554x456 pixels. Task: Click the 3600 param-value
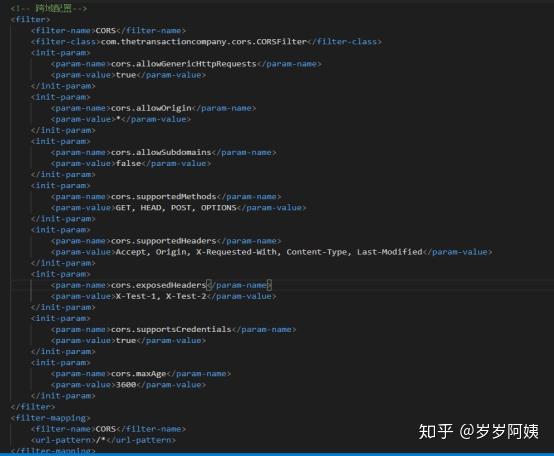click(126, 385)
